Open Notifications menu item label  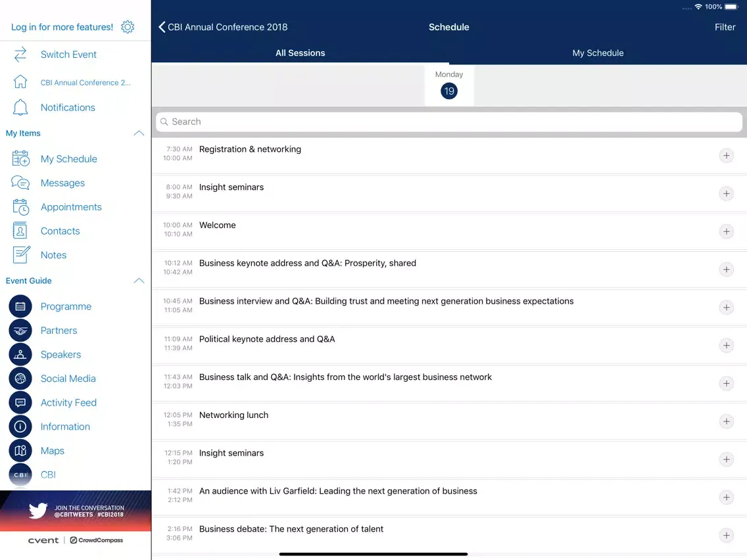point(68,108)
